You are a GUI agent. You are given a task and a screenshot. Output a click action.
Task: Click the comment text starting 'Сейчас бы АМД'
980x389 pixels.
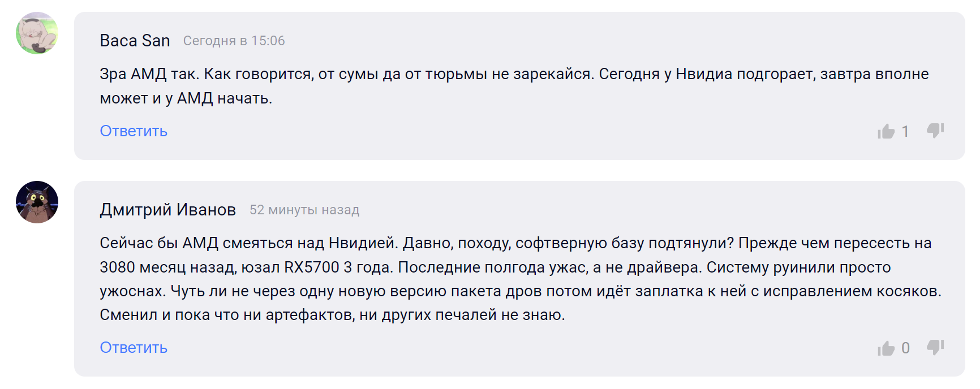coord(515,243)
